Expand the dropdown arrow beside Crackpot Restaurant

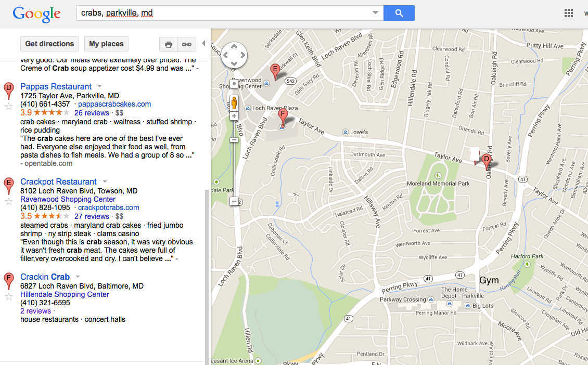pos(105,182)
